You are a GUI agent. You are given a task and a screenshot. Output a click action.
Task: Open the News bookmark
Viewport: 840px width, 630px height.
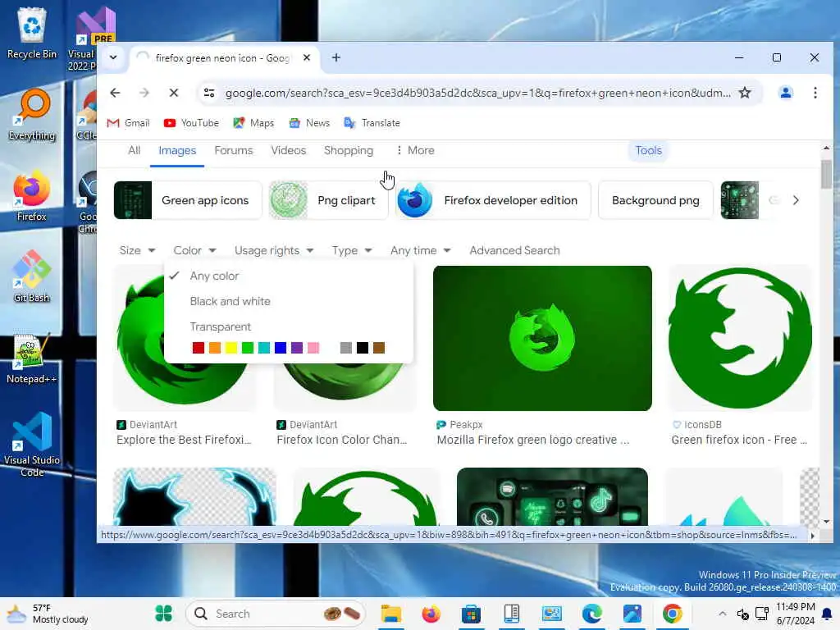coord(309,123)
